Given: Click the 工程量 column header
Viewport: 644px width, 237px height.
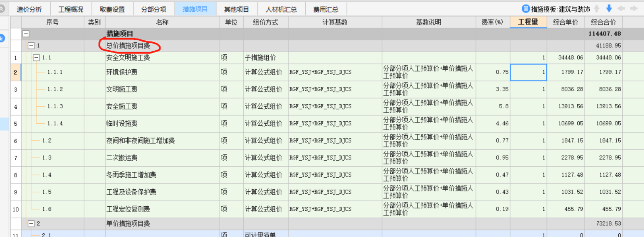Looking at the screenshot, I should point(528,22).
